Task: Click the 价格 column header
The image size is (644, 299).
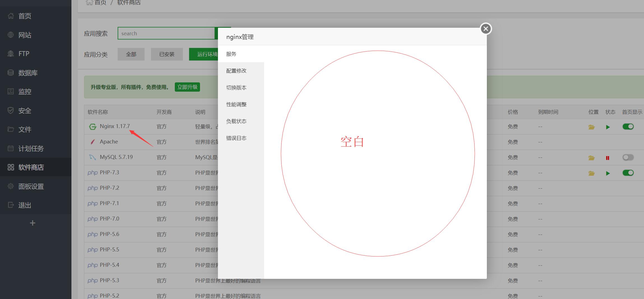Action: 513,112
